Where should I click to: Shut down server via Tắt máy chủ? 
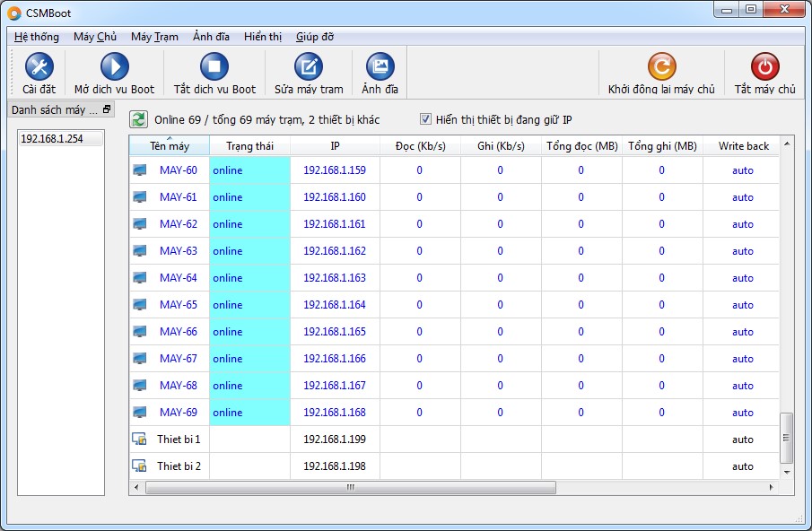pyautogui.click(x=764, y=73)
